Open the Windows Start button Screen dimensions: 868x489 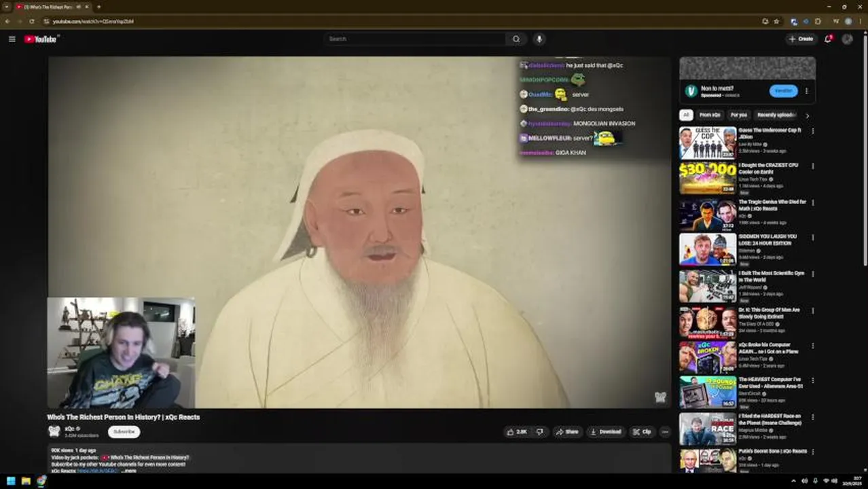[x=11, y=481]
